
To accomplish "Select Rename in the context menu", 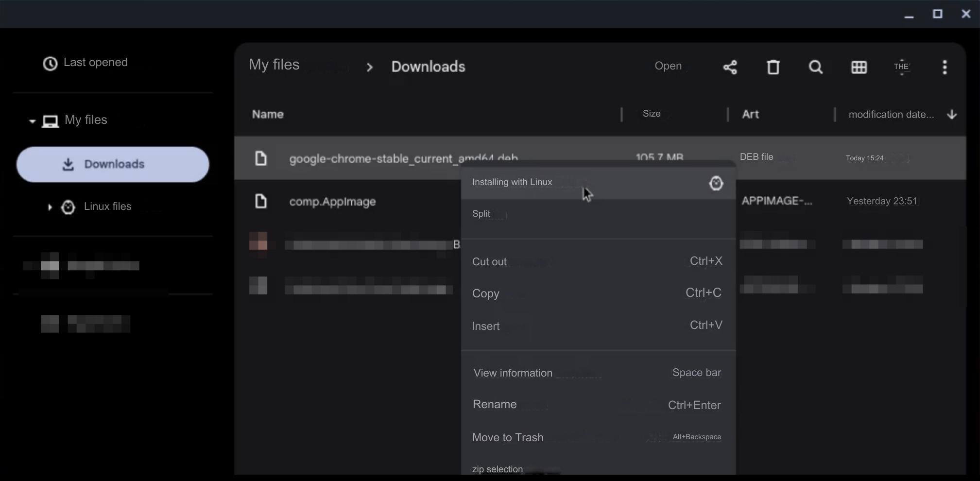I will coord(495,404).
